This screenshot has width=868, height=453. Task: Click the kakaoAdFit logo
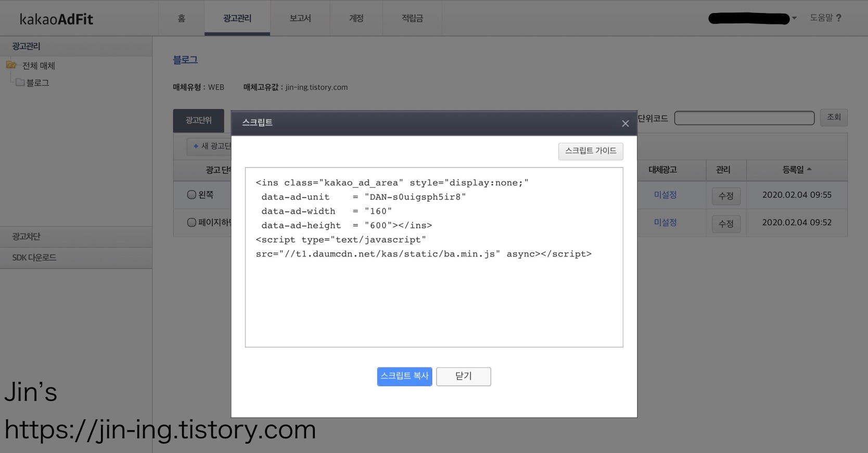[56, 19]
